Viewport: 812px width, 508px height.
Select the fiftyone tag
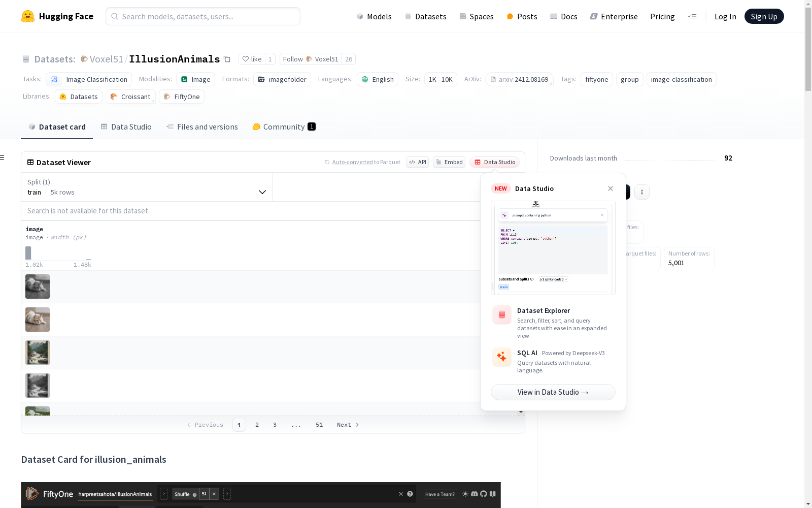point(596,79)
